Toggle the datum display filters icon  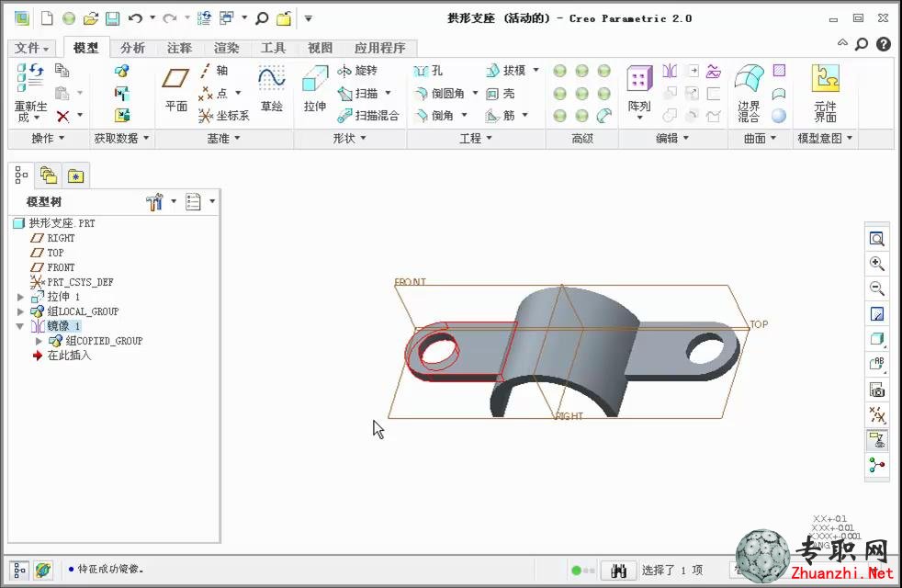(x=876, y=415)
